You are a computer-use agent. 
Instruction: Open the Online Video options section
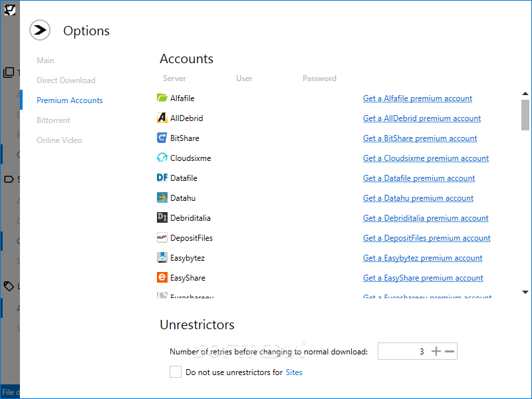59,140
